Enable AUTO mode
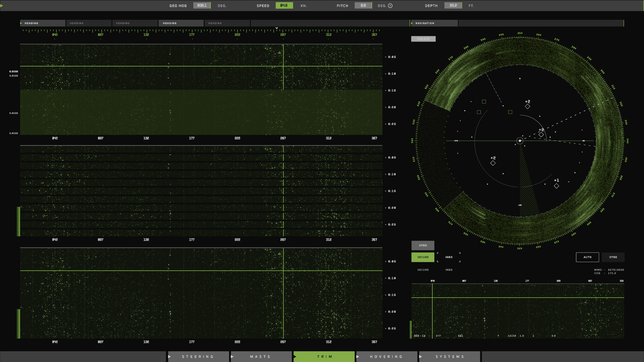Screen dimensions: 644x362 pyautogui.click(x=587, y=257)
